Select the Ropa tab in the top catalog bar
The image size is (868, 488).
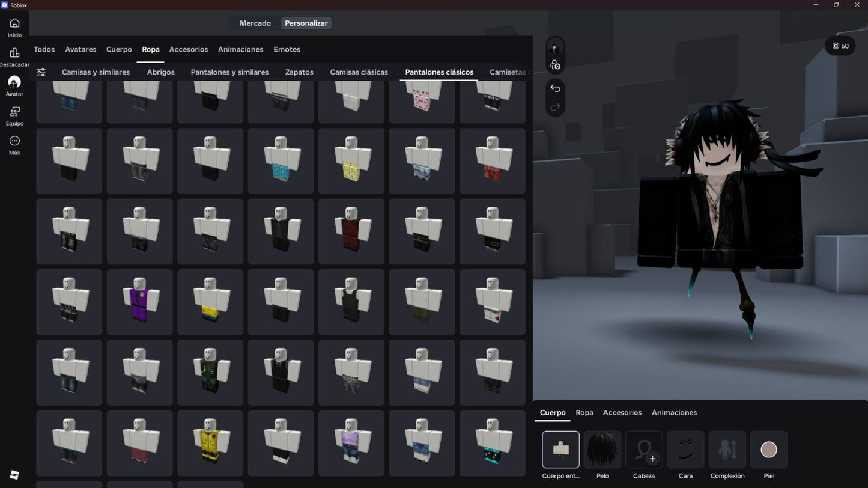point(151,49)
